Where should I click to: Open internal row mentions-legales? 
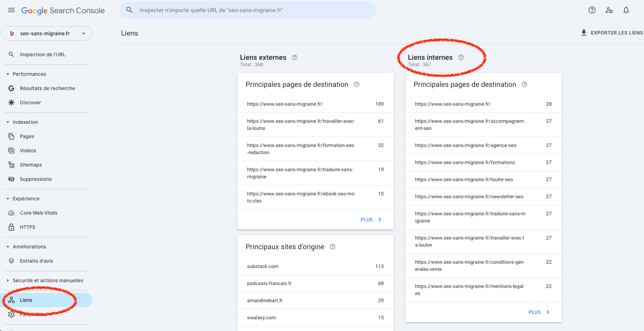(x=484, y=290)
